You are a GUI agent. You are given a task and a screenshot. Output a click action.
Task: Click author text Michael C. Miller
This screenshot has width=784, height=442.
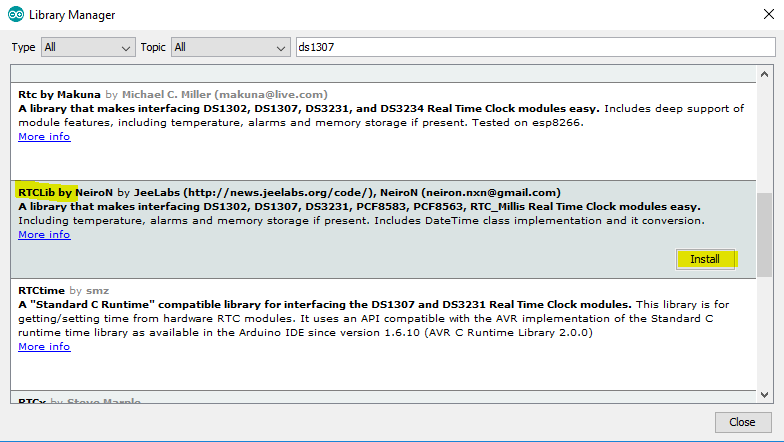(x=166, y=94)
